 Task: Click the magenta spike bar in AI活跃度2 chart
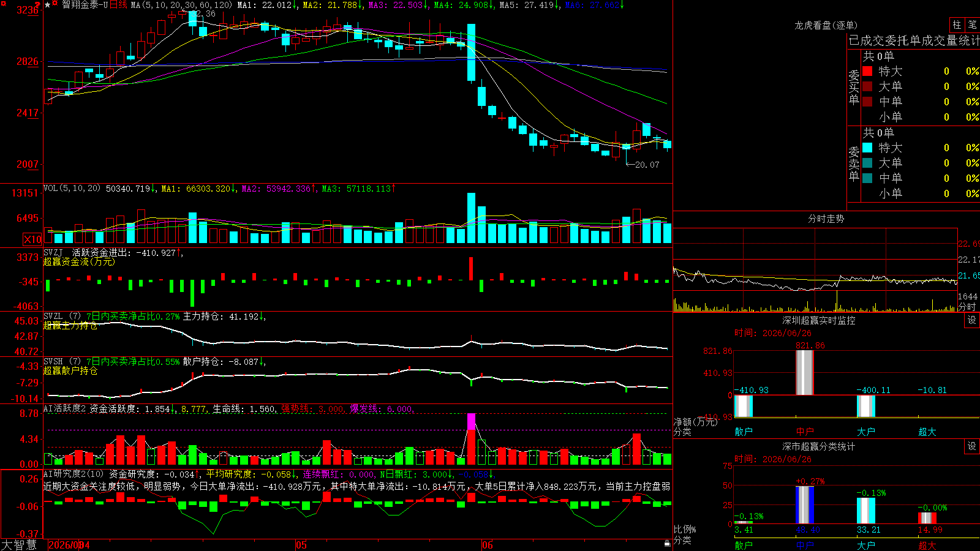pos(471,421)
